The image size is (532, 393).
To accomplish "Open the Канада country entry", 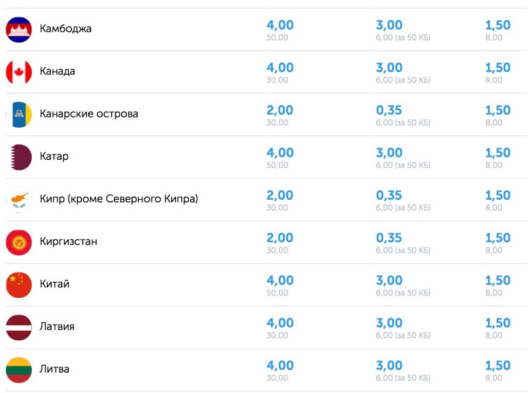I will coord(57,71).
